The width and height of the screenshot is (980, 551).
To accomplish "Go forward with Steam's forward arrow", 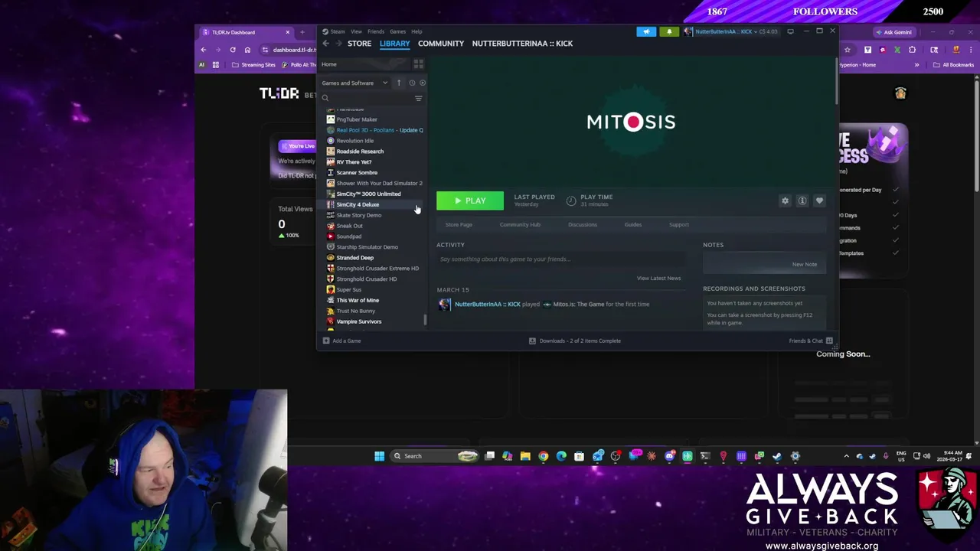I will point(338,44).
